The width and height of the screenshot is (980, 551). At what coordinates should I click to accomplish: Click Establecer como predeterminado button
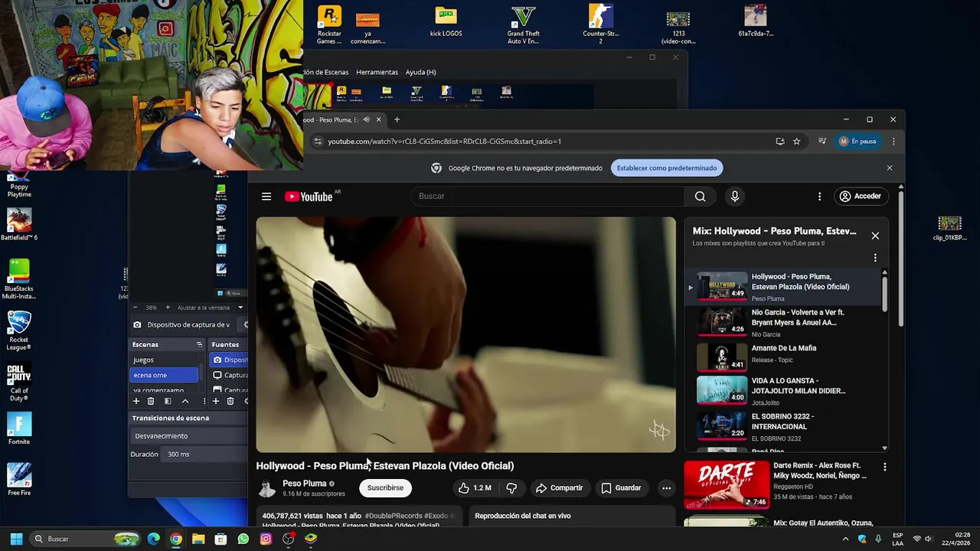tap(667, 168)
